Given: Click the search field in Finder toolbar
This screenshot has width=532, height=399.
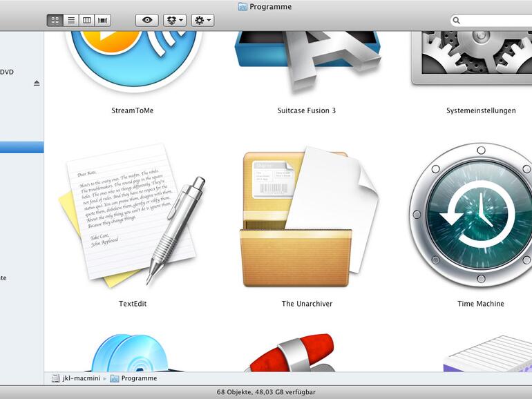Looking at the screenshot, I should tap(491, 20).
